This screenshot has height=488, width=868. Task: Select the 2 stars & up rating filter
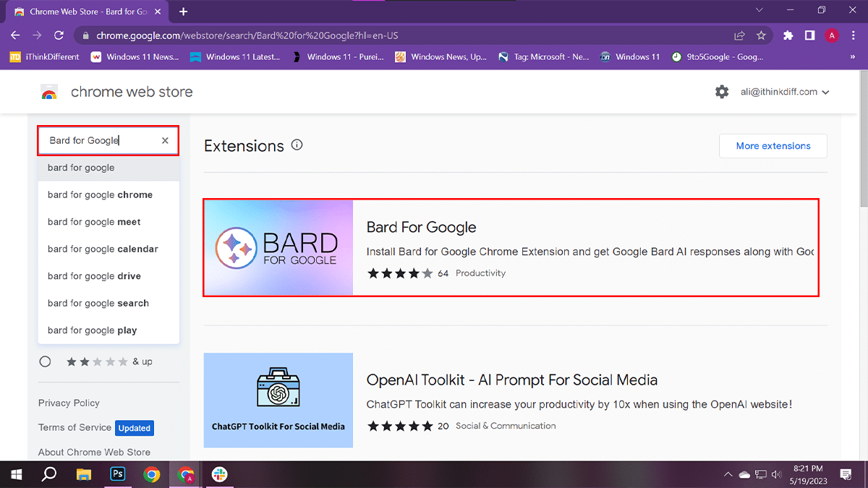(46, 361)
